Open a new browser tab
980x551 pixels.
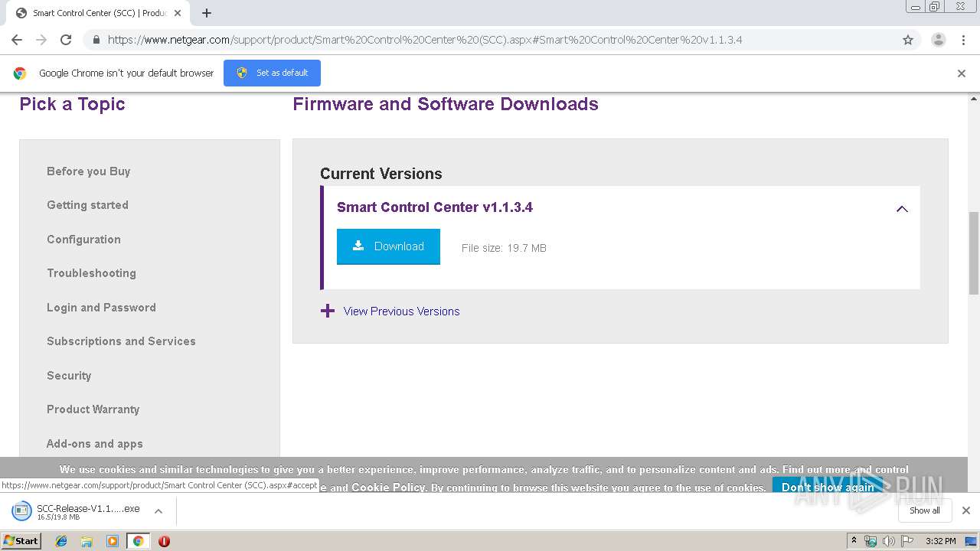click(x=207, y=13)
